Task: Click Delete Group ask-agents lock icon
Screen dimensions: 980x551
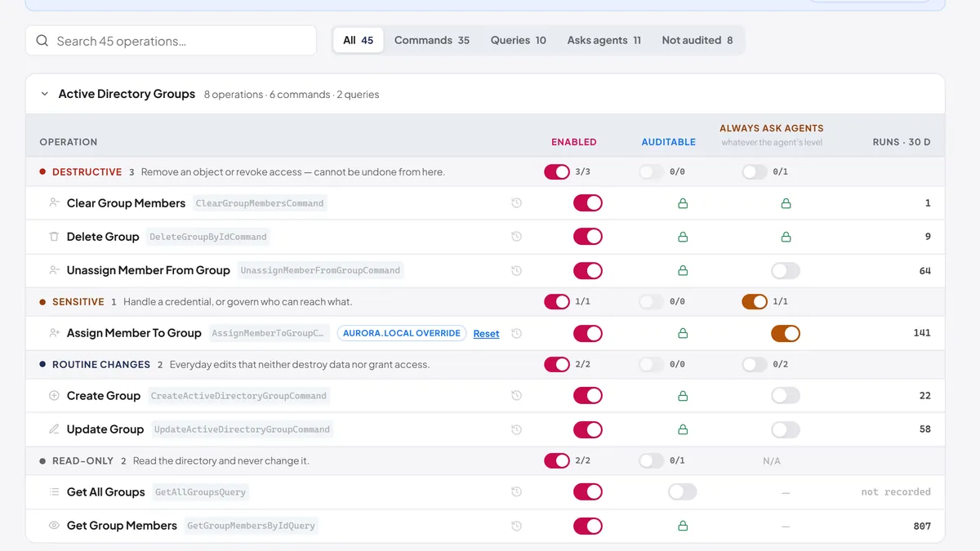Action: (786, 237)
